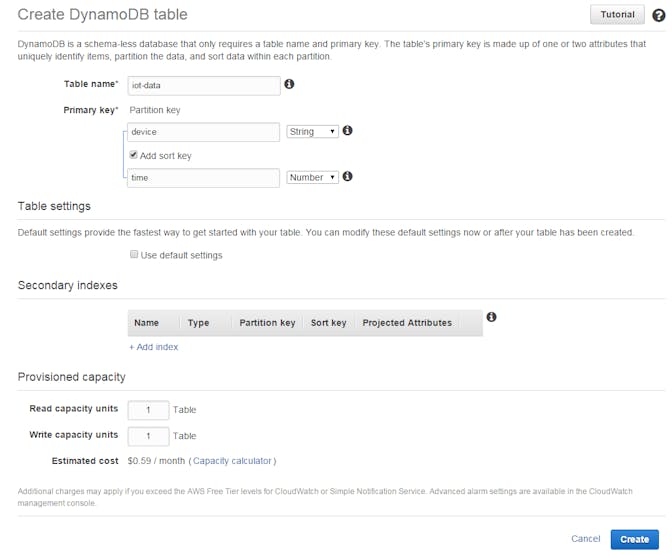
Task: Click the Tutorial button
Action: click(617, 15)
